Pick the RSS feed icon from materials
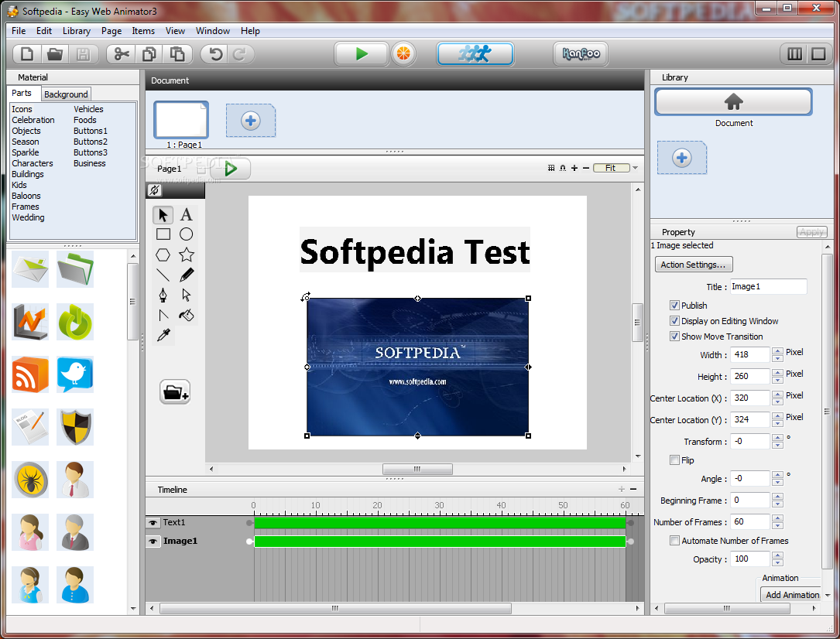 pos(30,374)
